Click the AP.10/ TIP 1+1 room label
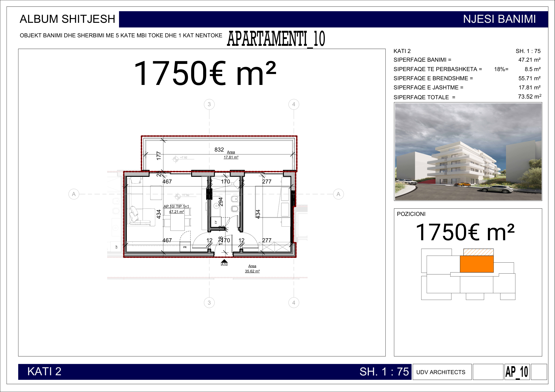Viewport: 555px width, 392px height. coord(176,206)
